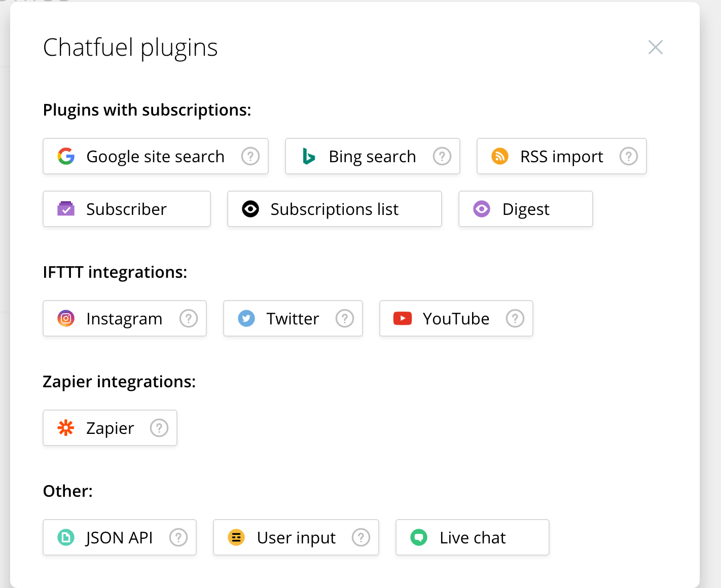The height and width of the screenshot is (588, 721).
Task: Select the Digest plugin
Action: [525, 209]
